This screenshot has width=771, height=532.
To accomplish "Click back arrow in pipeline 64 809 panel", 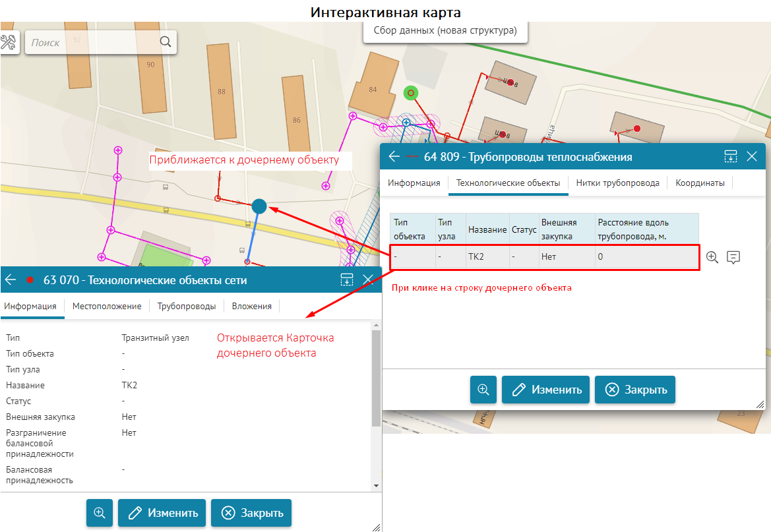I will [394, 156].
